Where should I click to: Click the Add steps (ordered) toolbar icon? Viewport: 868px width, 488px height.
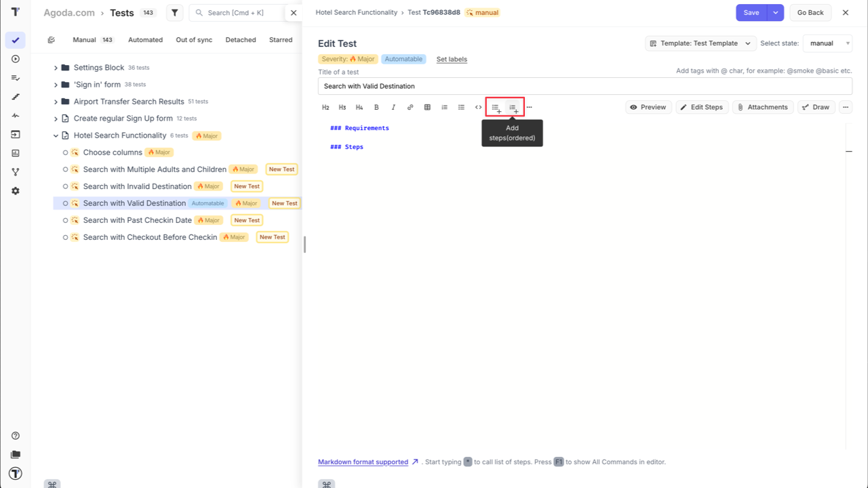(x=513, y=106)
